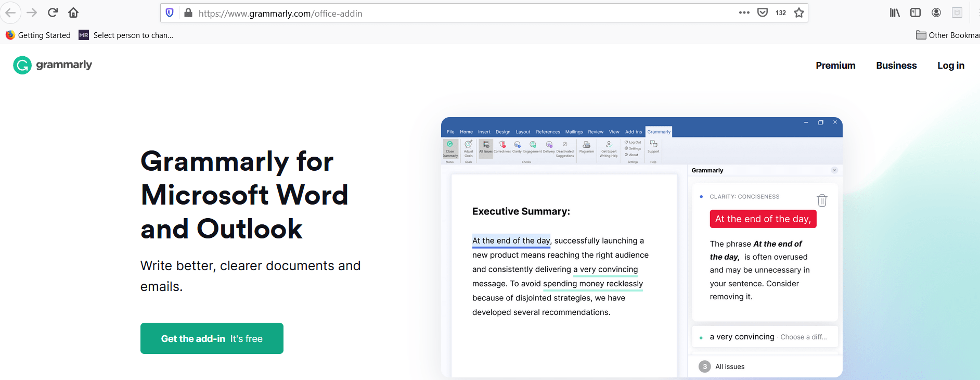Viewport: 980px width, 380px height.
Task: Open the Getting Started bookmark
Action: [38, 35]
